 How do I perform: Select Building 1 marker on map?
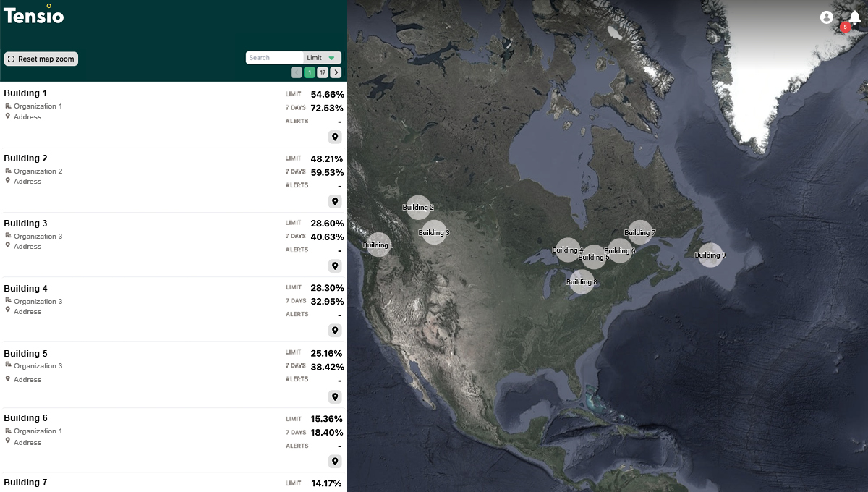pyautogui.click(x=378, y=245)
